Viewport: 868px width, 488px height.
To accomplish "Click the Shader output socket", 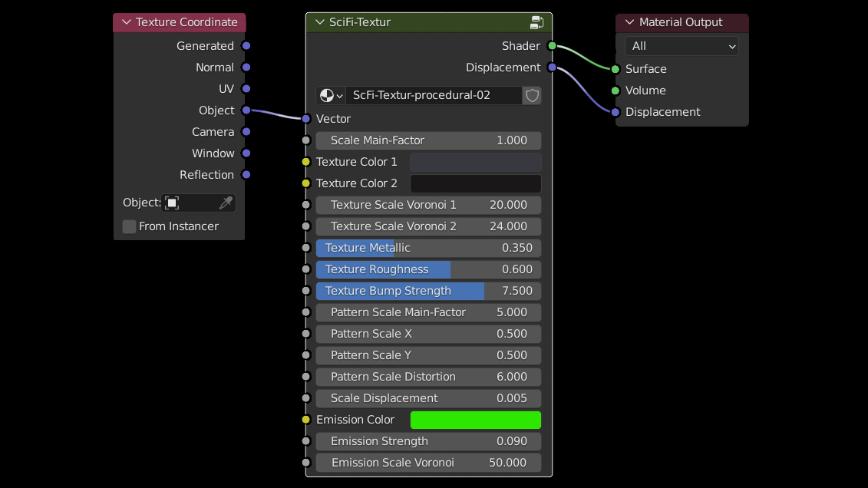I will (552, 46).
